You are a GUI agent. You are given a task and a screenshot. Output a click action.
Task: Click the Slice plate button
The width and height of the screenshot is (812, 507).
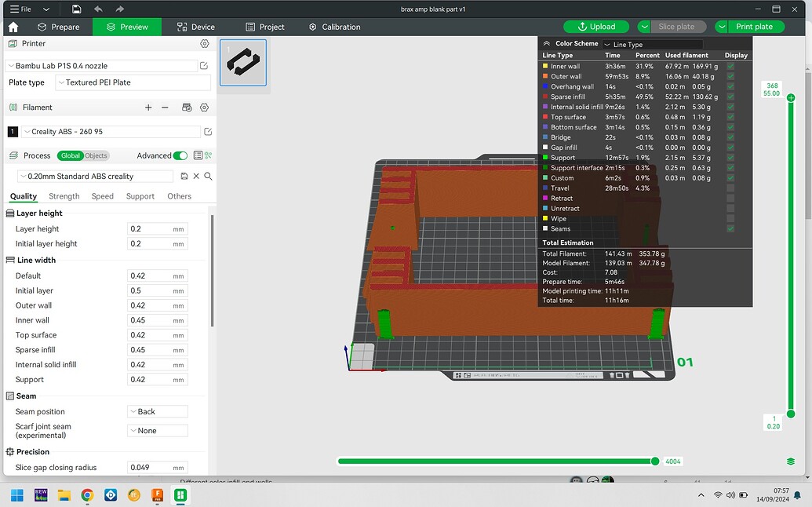(x=678, y=27)
